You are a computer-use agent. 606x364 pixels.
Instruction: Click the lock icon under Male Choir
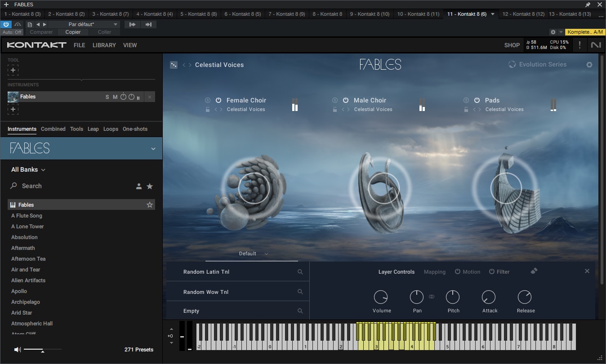(x=335, y=110)
